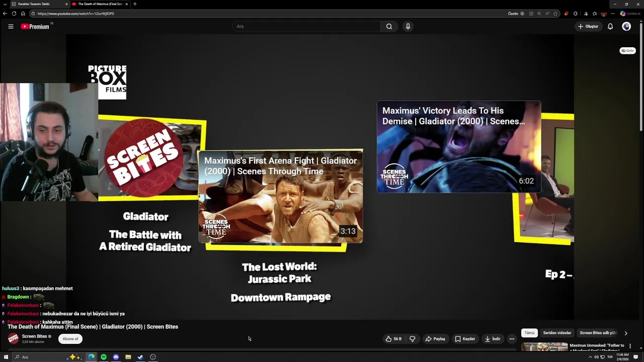
Task: Open OBS Studio from the taskbar
Action: tap(153, 357)
